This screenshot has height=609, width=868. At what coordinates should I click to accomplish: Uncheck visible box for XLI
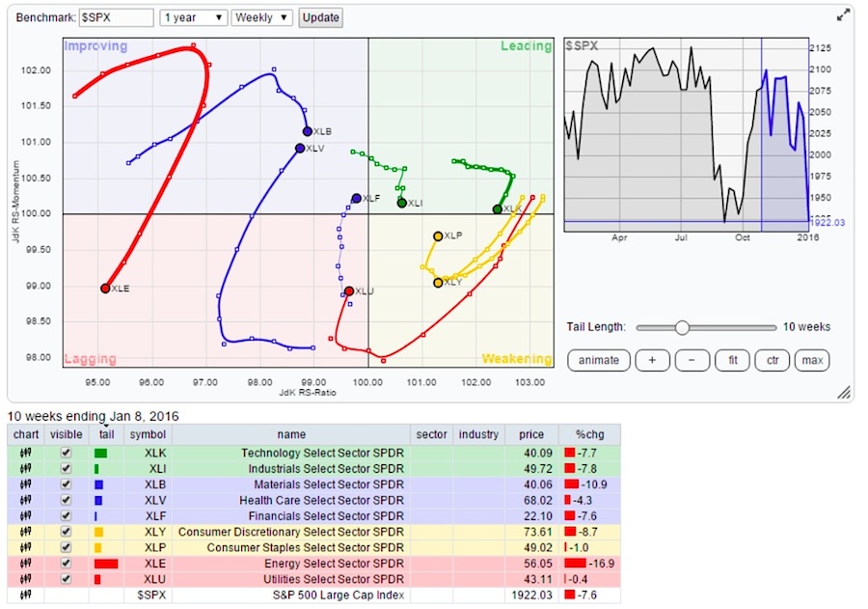point(66,469)
